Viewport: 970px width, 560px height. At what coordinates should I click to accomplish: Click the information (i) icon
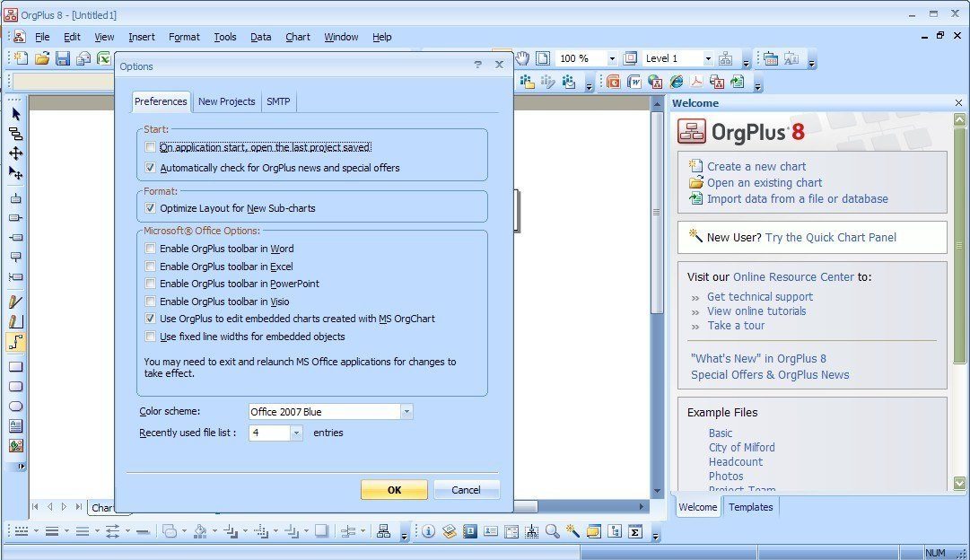(x=428, y=531)
